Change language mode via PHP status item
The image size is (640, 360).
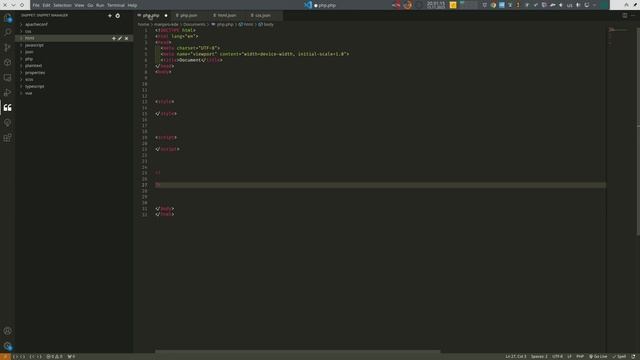tap(580, 357)
